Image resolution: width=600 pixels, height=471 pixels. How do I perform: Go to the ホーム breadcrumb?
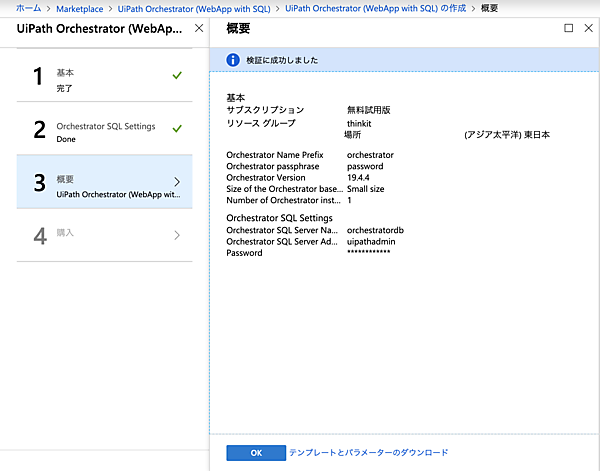(28, 8)
